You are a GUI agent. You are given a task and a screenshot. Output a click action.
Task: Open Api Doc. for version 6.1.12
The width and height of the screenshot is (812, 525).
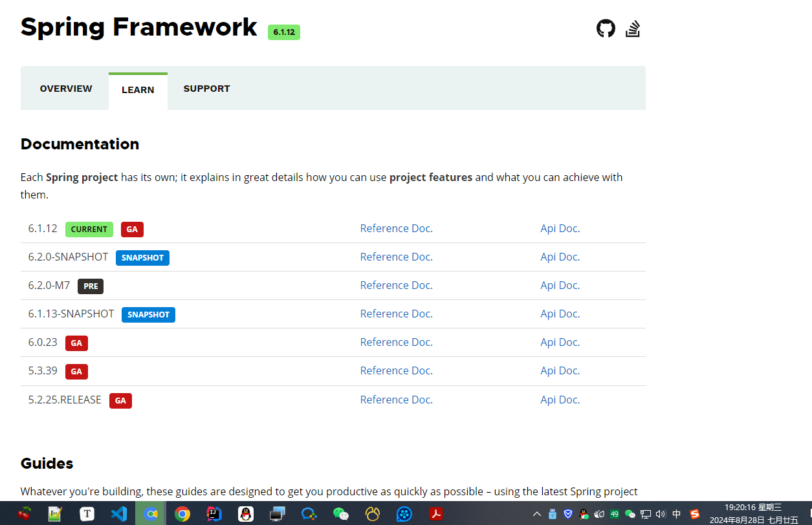[x=560, y=228]
